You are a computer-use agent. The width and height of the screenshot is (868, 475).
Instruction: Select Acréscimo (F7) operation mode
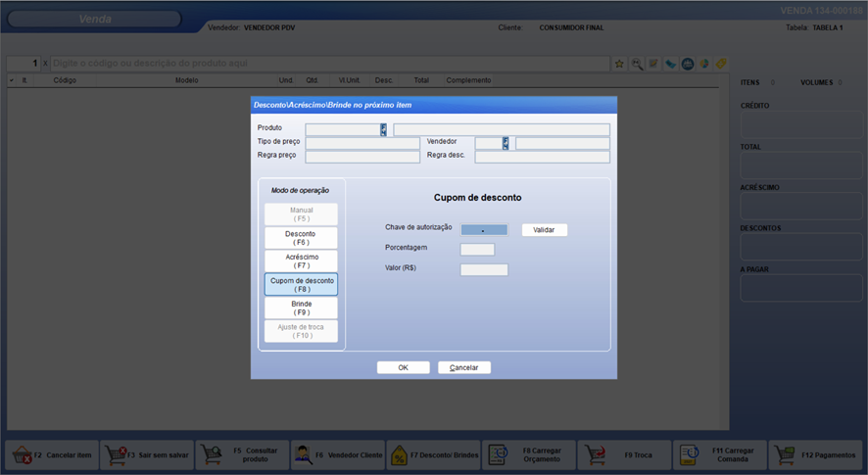[x=301, y=261]
